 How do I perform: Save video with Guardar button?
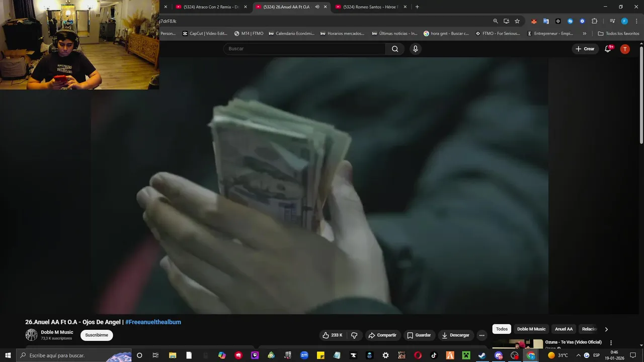pos(419,335)
